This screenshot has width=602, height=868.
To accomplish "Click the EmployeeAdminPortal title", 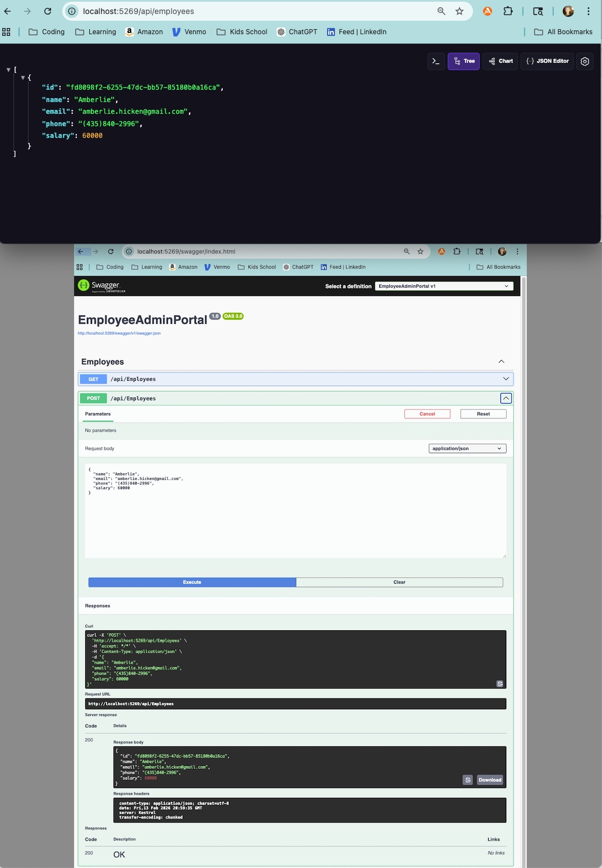I will pyautogui.click(x=143, y=320).
